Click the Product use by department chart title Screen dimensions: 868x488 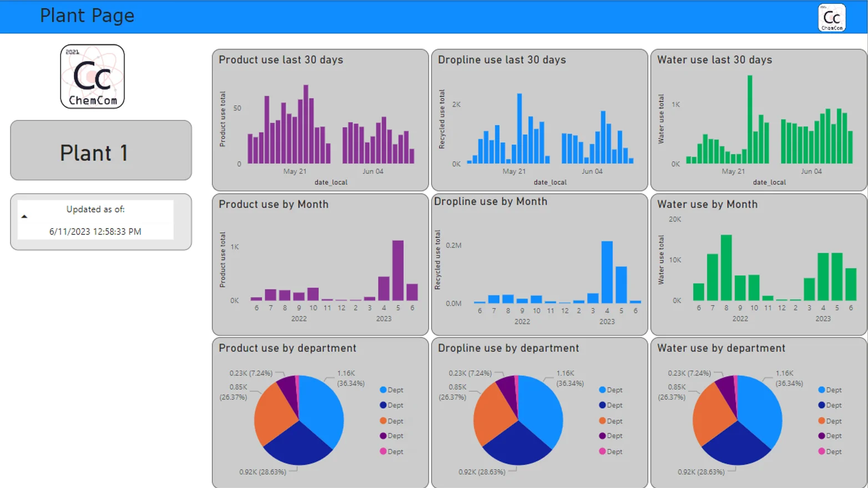pyautogui.click(x=287, y=348)
